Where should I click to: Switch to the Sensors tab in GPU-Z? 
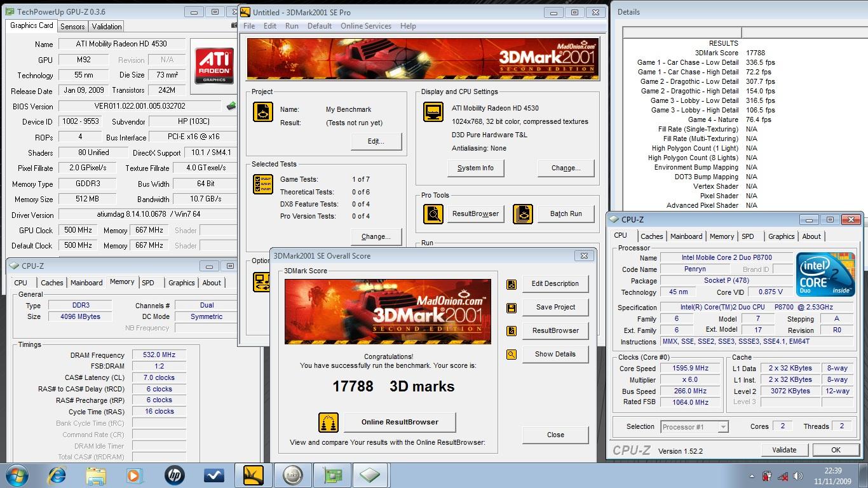72,27
